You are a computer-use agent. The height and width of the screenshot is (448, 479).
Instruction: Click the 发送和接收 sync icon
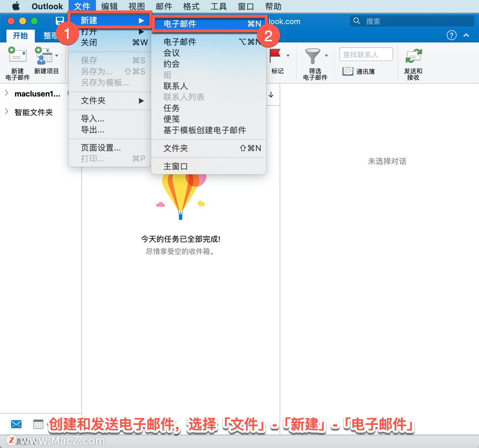point(414,56)
